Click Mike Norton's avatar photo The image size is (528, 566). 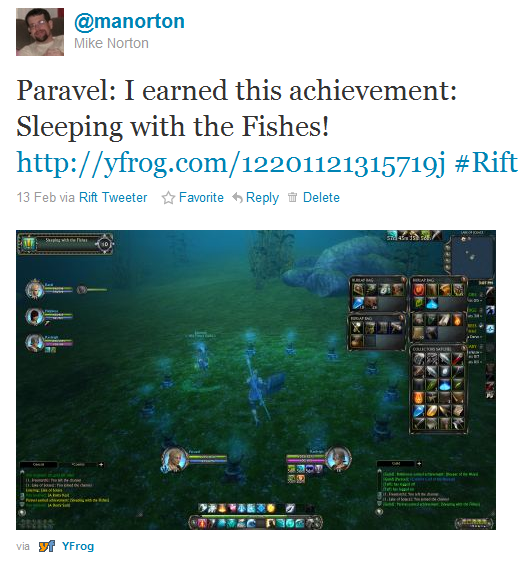(x=40, y=32)
